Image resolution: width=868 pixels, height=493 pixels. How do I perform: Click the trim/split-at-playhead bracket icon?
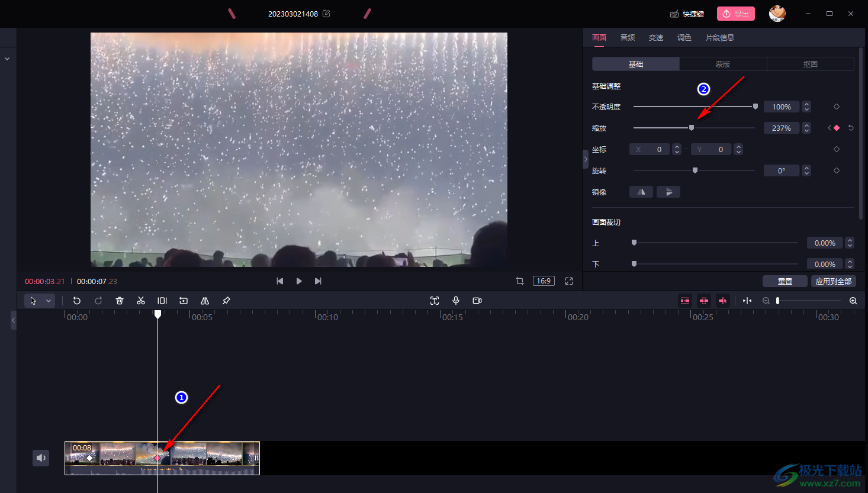pos(162,301)
